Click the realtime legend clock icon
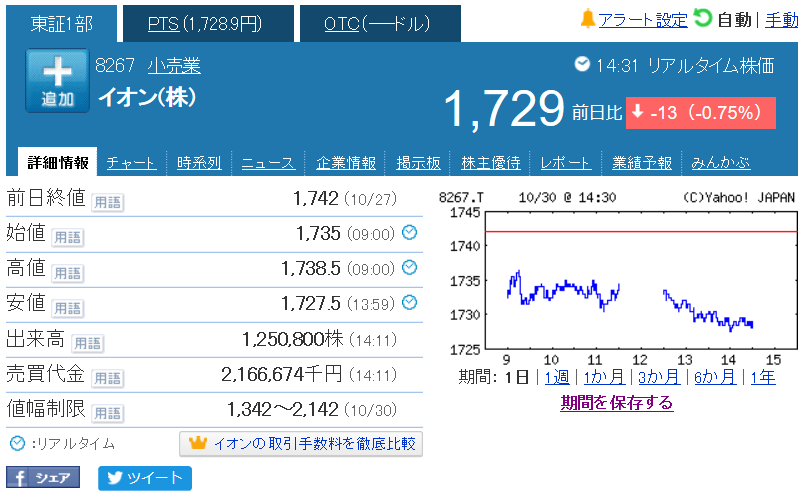The height and width of the screenshot is (495, 807). (17, 443)
